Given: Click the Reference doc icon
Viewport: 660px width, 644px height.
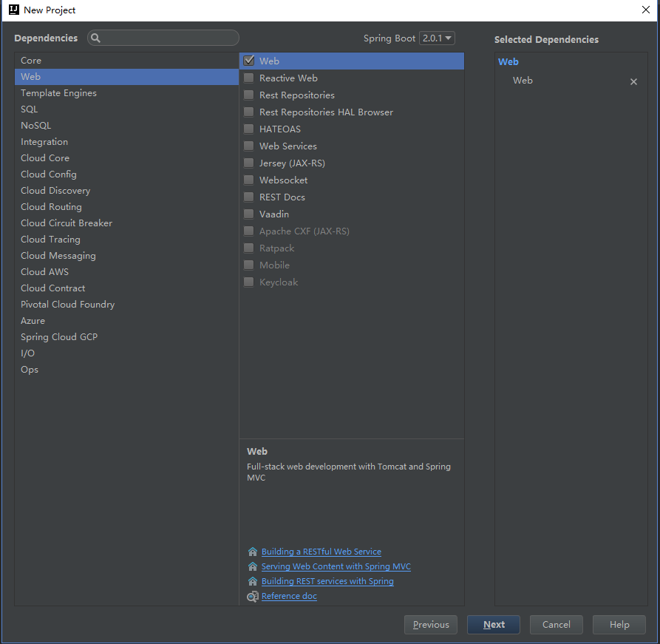Looking at the screenshot, I should click(253, 596).
